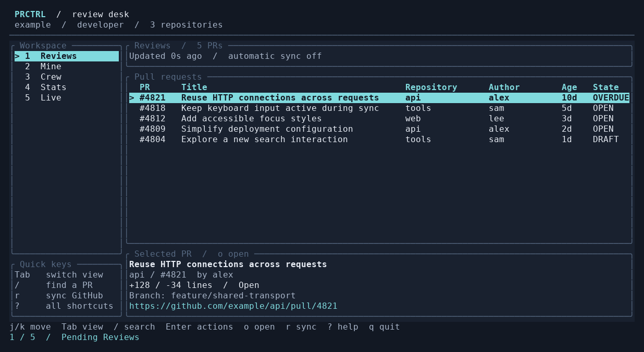This screenshot has width=644, height=352.
Task: Select pull request #4812 row
Action: click(x=379, y=119)
